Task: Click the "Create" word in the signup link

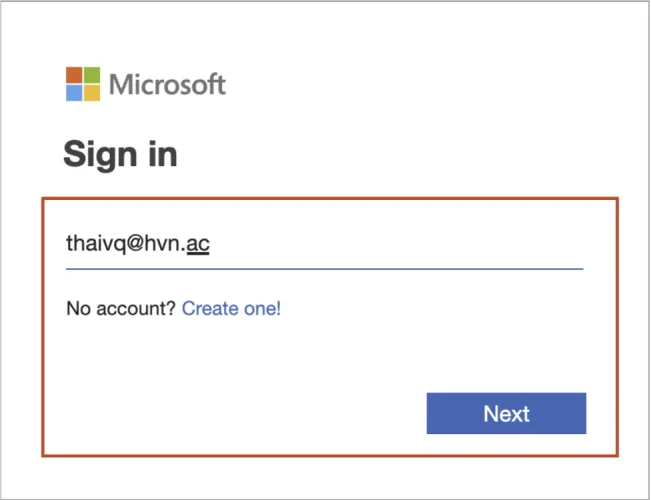Action: 210,309
